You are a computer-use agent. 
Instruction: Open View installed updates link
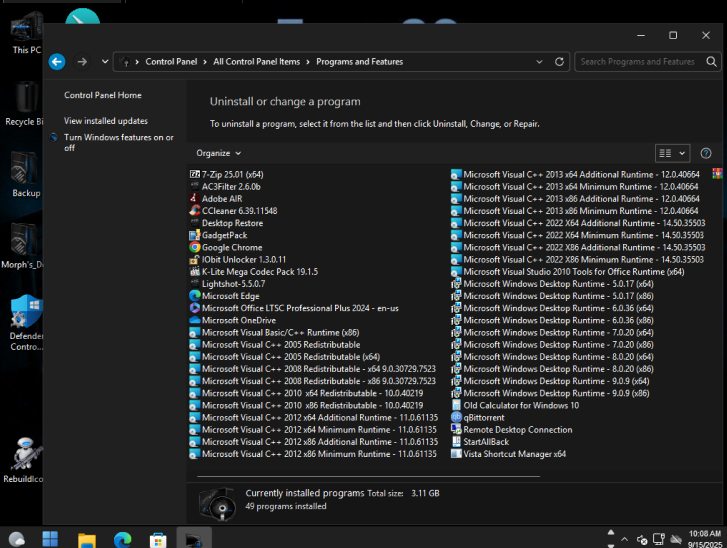[x=106, y=121]
